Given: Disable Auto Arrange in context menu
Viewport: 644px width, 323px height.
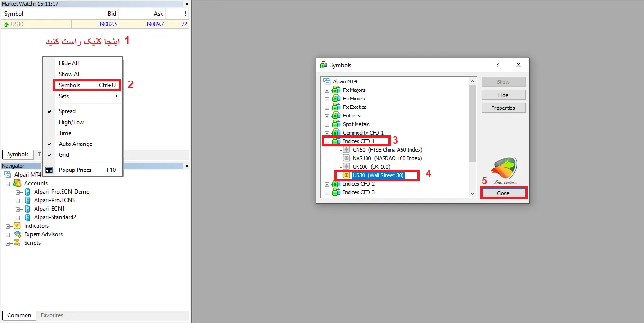Looking at the screenshot, I should tap(75, 144).
